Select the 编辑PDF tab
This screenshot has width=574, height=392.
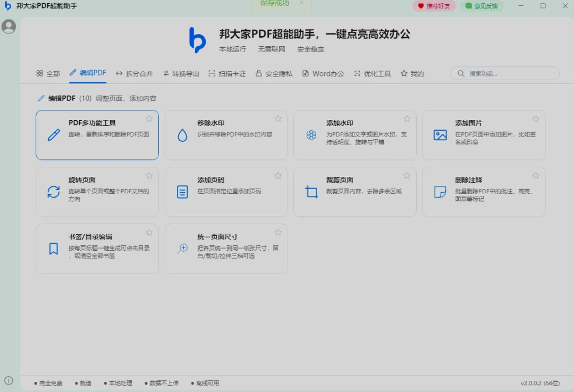[x=88, y=73]
